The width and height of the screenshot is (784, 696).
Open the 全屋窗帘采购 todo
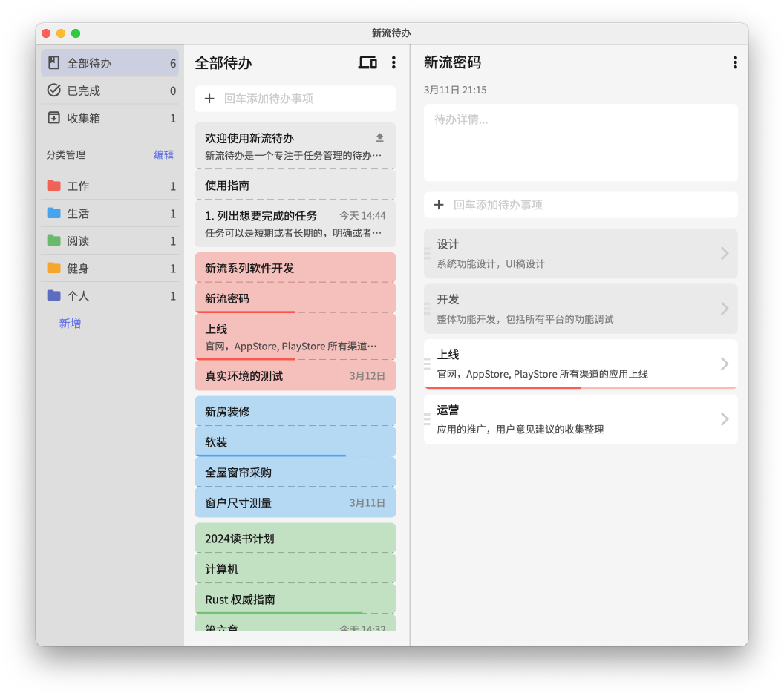click(x=295, y=472)
